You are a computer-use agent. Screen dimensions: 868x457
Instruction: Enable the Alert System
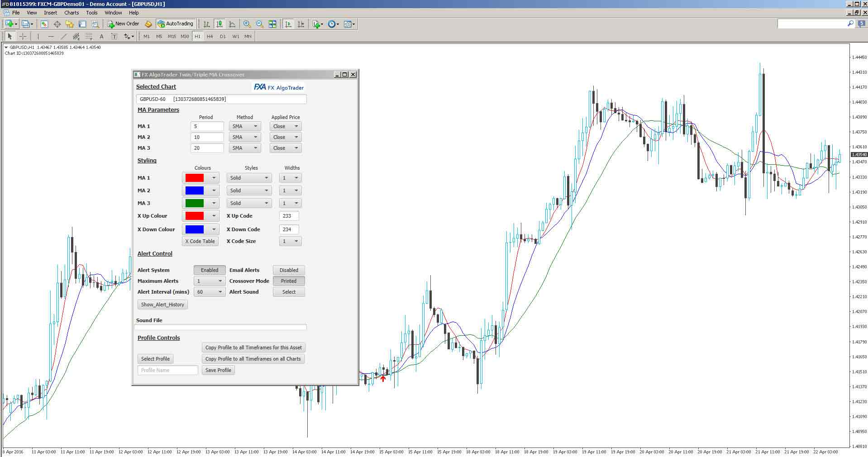tap(209, 270)
